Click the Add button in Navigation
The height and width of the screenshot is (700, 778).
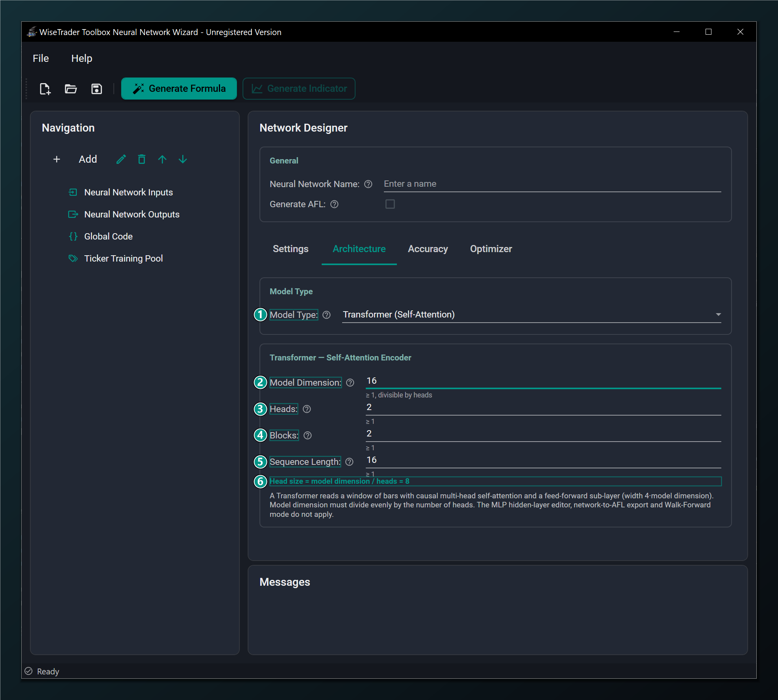88,159
